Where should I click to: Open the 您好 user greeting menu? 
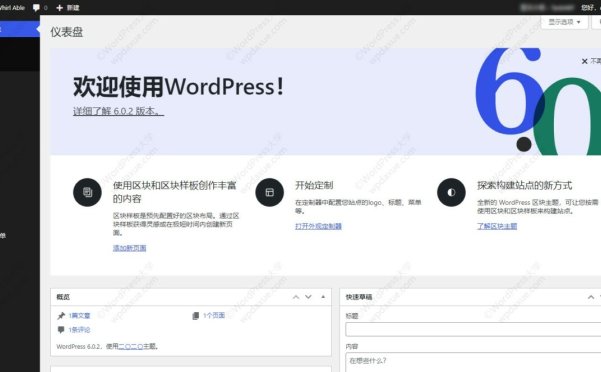point(590,7)
